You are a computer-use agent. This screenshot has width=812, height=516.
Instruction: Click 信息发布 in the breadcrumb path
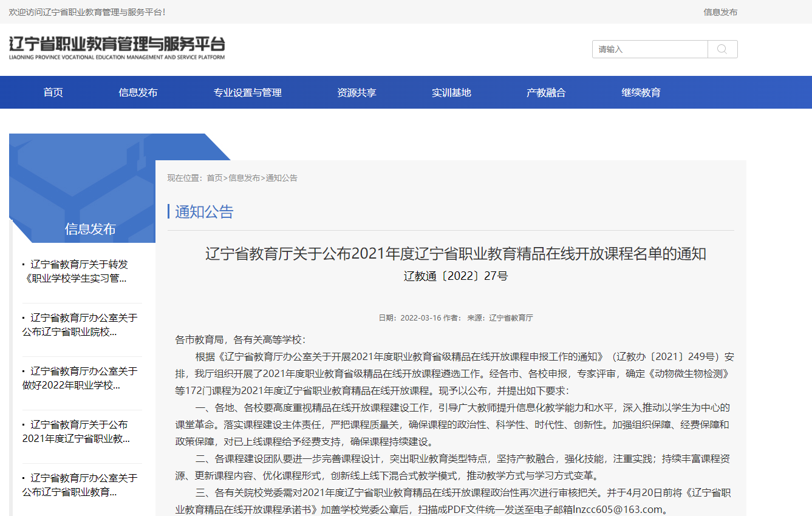244,178
